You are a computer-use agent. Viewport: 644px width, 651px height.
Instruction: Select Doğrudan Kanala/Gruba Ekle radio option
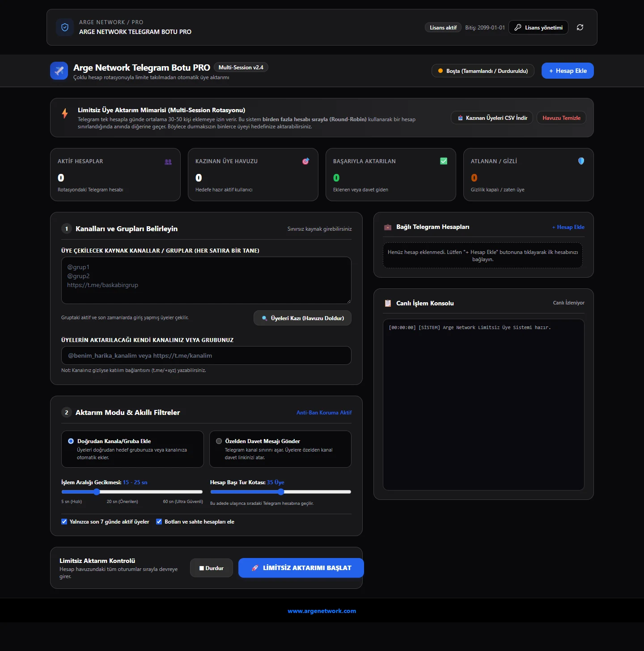coord(71,441)
